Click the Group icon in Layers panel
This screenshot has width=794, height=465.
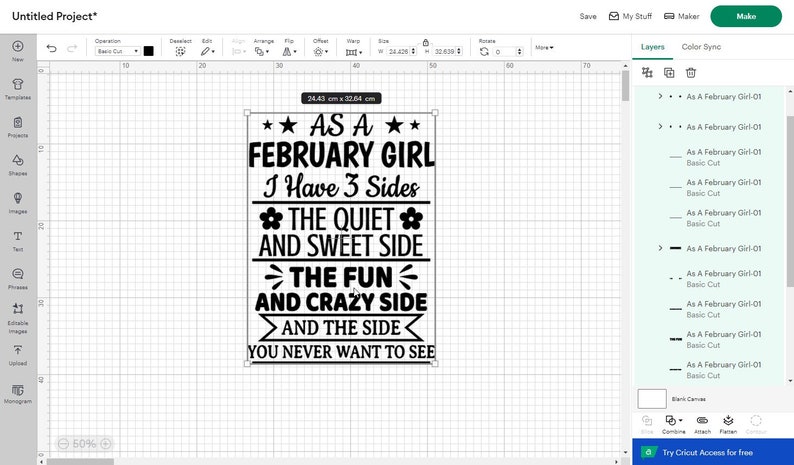pyautogui.click(x=647, y=72)
